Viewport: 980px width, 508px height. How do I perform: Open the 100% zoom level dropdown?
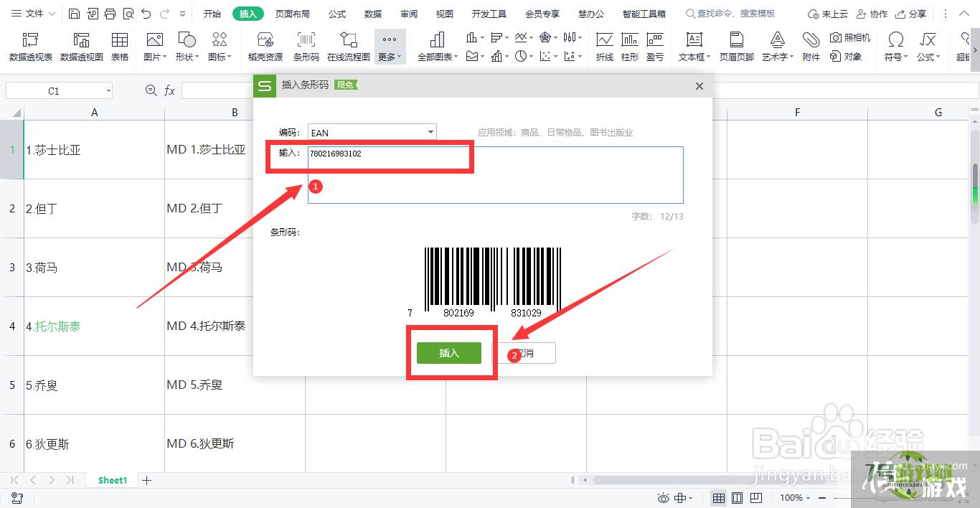[x=795, y=498]
